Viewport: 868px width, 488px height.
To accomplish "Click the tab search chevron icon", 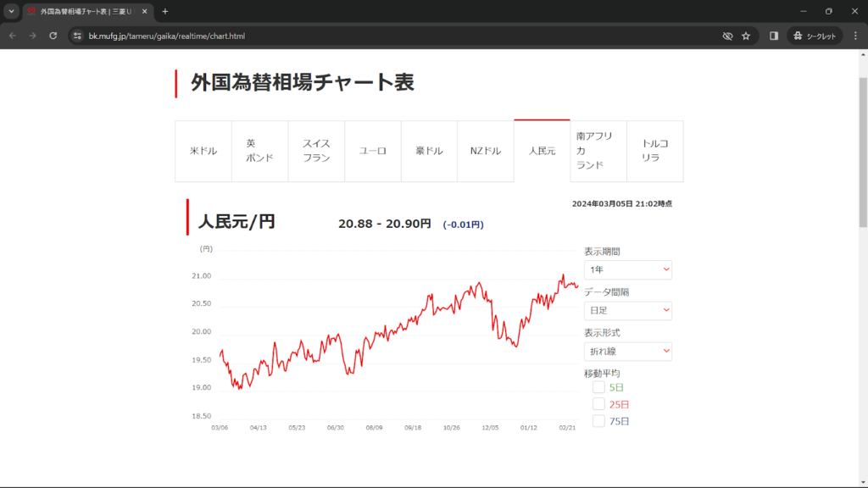I will (x=11, y=11).
